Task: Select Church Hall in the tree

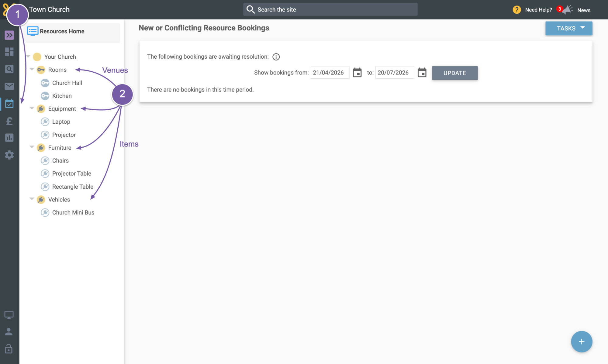Action: click(67, 83)
